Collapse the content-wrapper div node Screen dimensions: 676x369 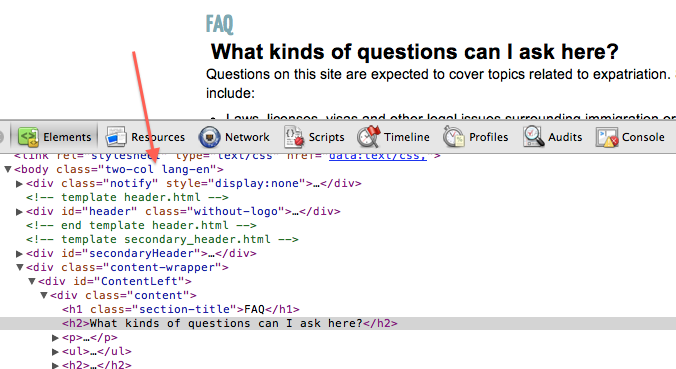point(19,267)
